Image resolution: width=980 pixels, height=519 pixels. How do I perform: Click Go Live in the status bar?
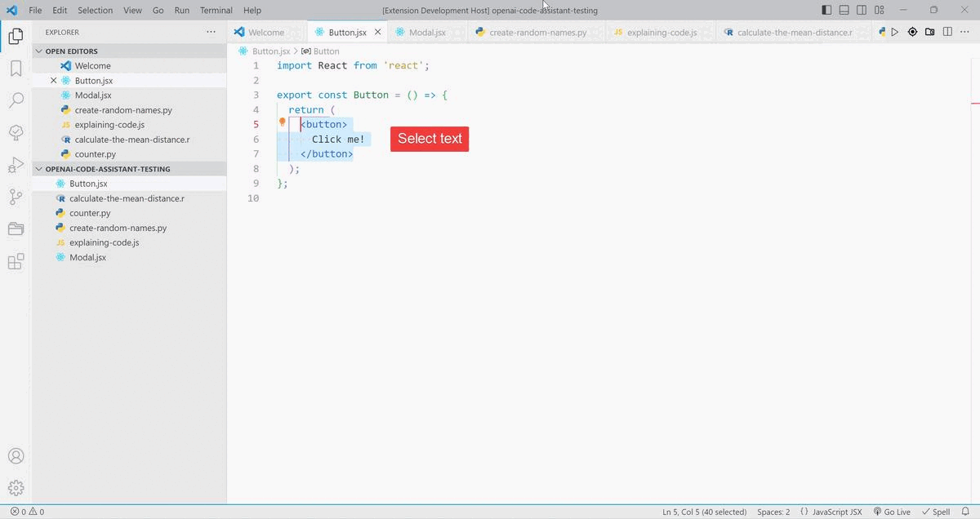892,512
